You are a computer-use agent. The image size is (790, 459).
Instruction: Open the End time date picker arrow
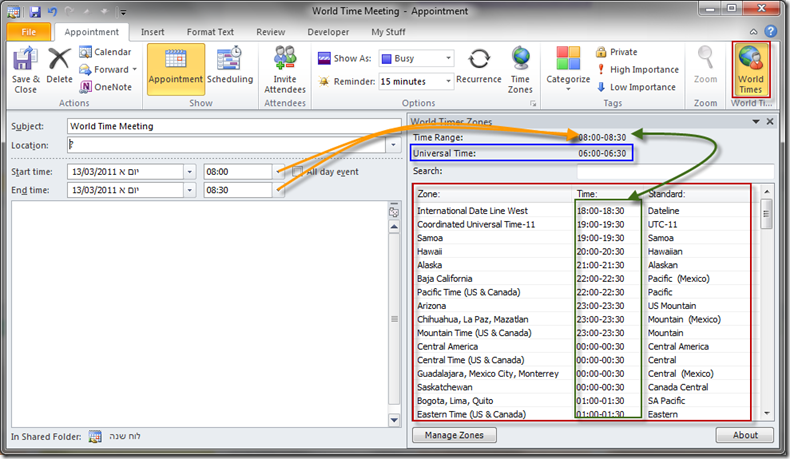[x=189, y=190]
